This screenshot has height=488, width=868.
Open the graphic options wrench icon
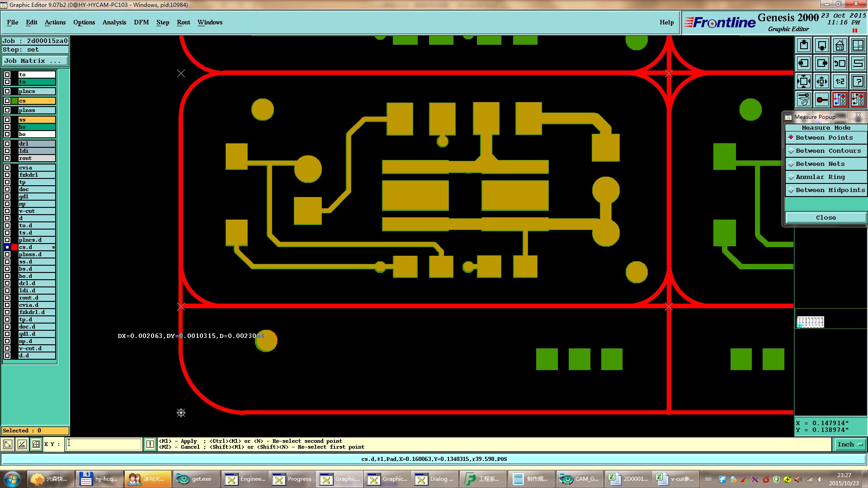(x=804, y=99)
